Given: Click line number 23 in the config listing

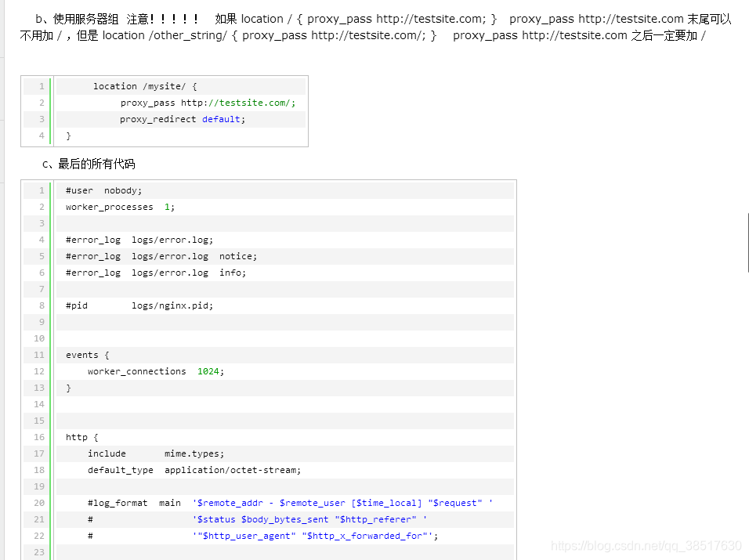Looking at the screenshot, I should (38, 551).
